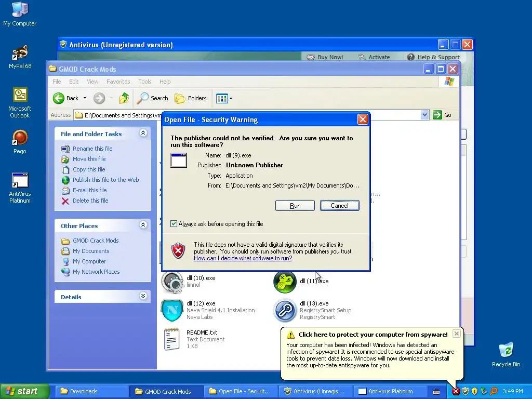Open 'How can I decide what software to run?' link
Image resolution: width=532 pixels, height=399 pixels.
pos(243,258)
